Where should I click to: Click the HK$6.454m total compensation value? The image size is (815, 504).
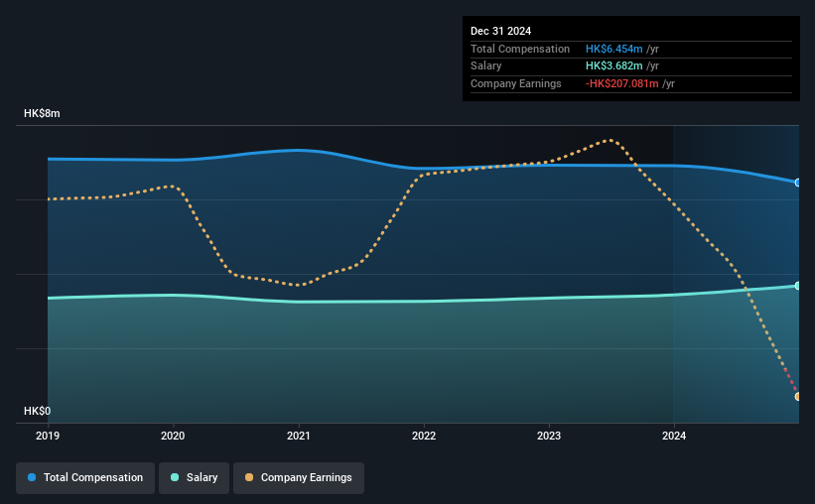(x=613, y=49)
